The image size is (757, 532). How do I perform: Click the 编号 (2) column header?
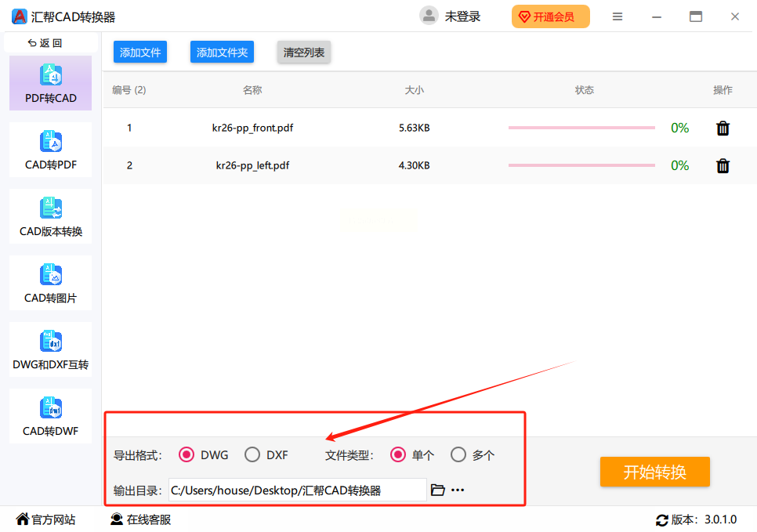point(129,90)
